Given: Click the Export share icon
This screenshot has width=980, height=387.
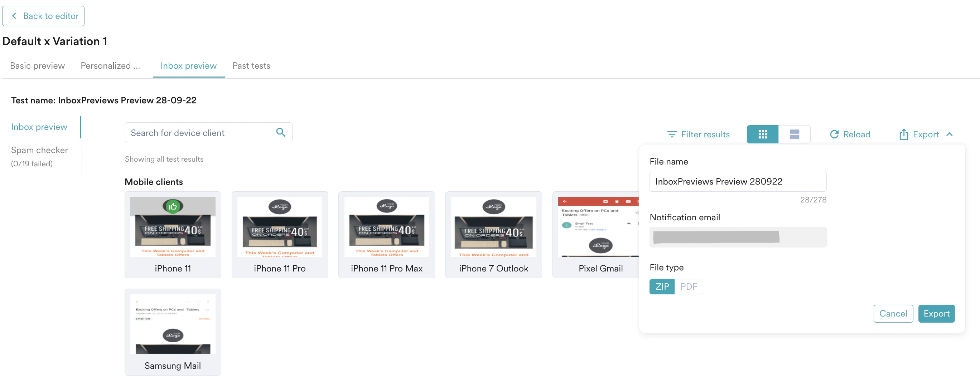Looking at the screenshot, I should coord(903,134).
